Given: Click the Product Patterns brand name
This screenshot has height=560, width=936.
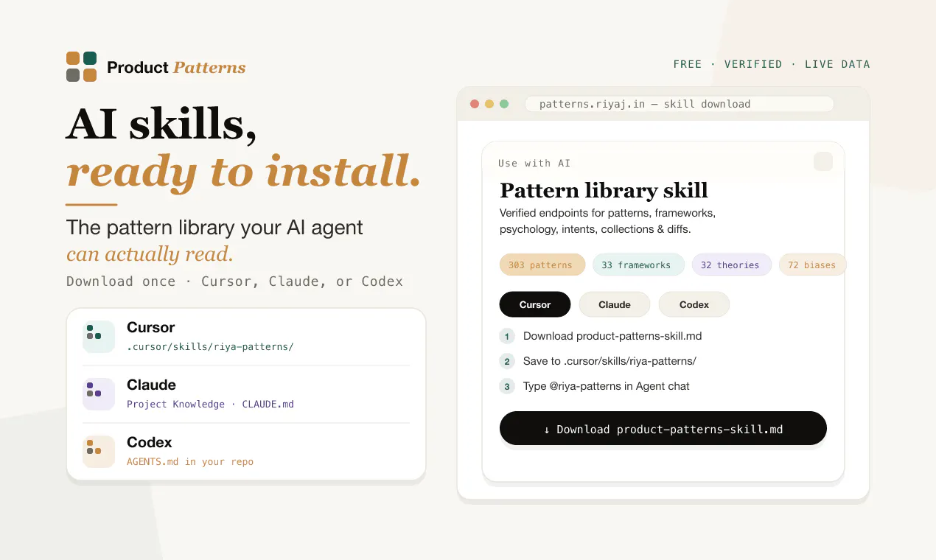Looking at the screenshot, I should (176, 67).
